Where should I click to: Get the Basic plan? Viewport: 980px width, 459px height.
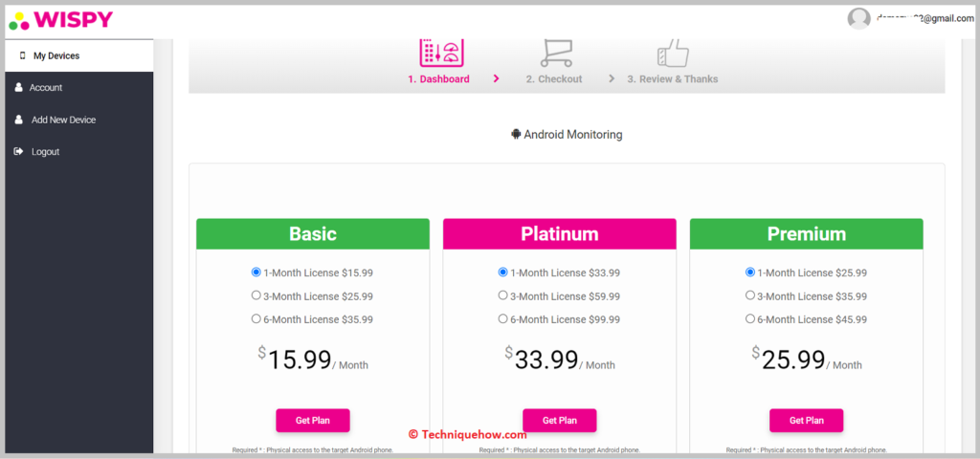(313, 421)
